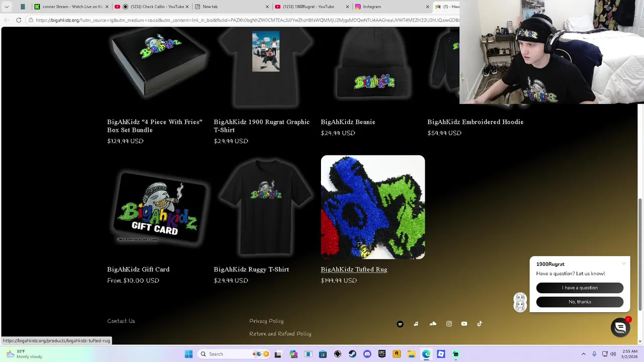This screenshot has width=644, height=362.
Task: Collapse the 1900Rugrat chat popup chevron
Action: click(x=624, y=263)
